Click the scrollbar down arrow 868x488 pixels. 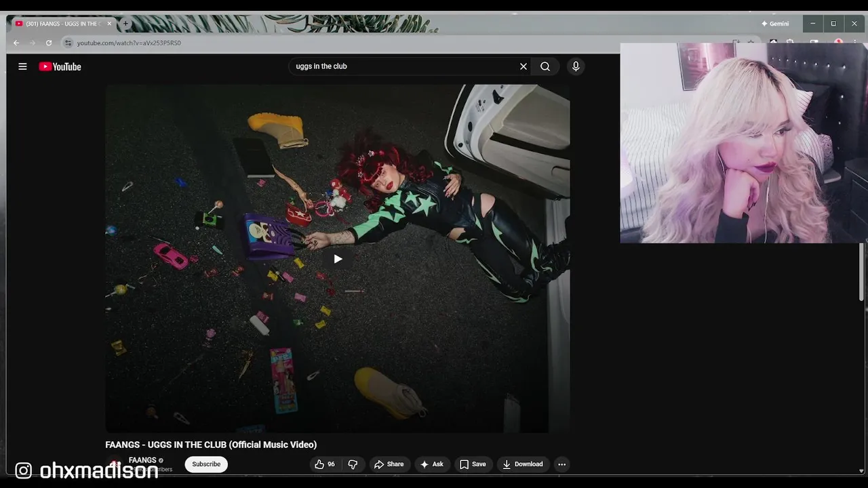(x=862, y=470)
